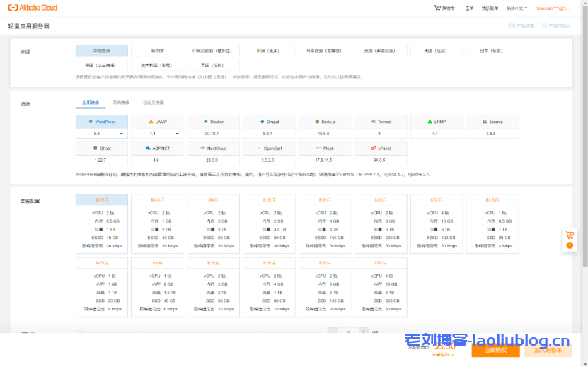Select the LNMP application image
Viewport: 588px width, 367px height.
pyautogui.click(x=437, y=122)
